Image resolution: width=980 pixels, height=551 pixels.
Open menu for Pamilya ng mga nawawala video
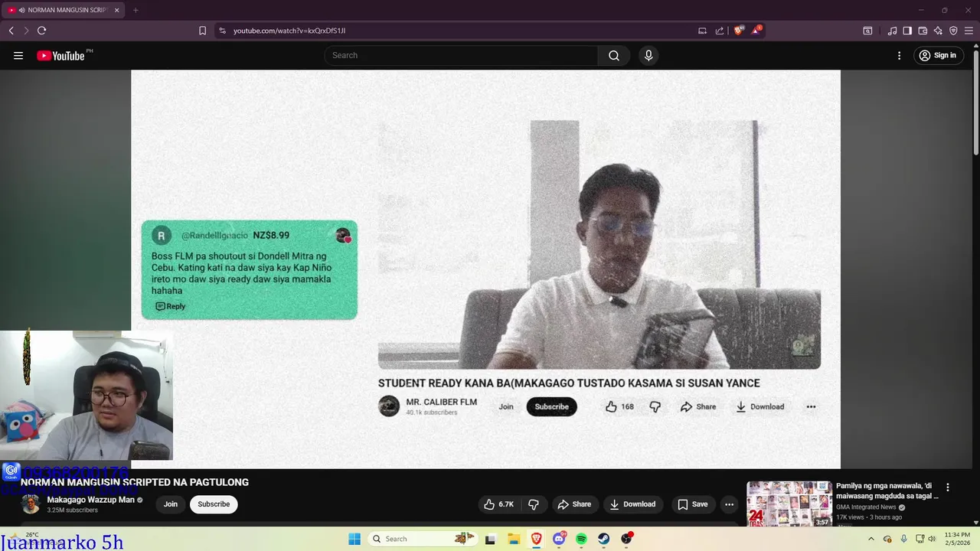(948, 487)
